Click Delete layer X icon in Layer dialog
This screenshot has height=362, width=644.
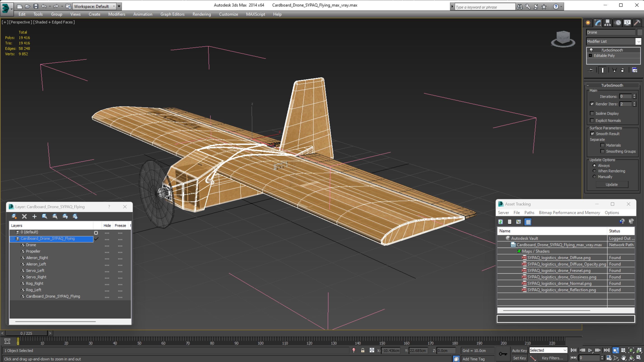(x=24, y=216)
